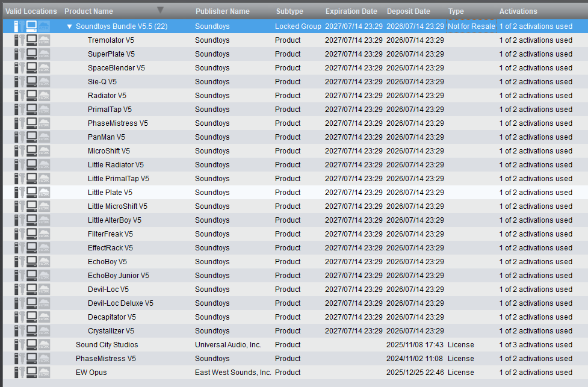Select the Devil-Loc Deluxe V5 license
588x387 pixels.
[296, 304]
